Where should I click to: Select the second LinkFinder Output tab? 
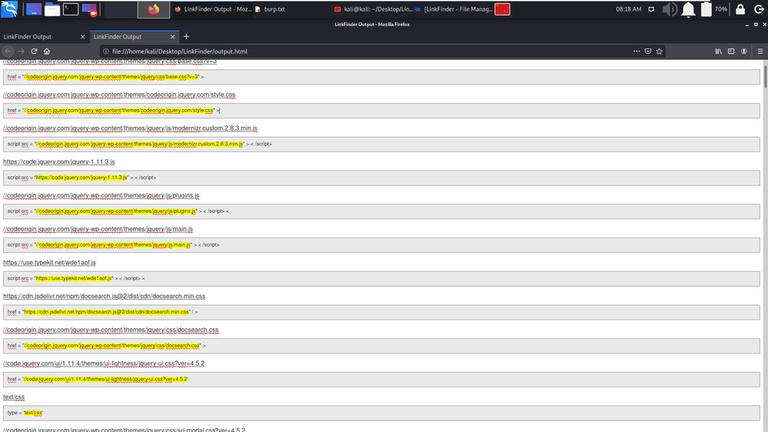[129, 37]
